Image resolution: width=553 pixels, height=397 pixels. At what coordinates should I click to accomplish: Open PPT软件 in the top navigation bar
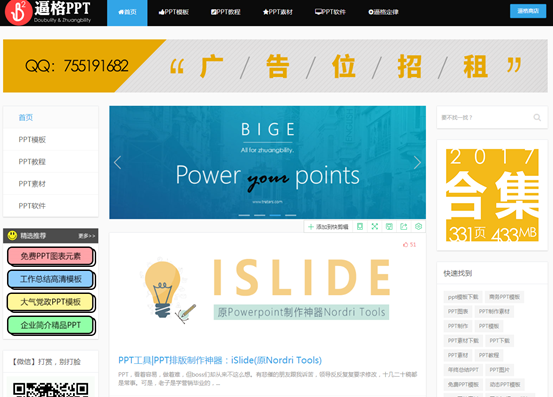[x=330, y=12]
